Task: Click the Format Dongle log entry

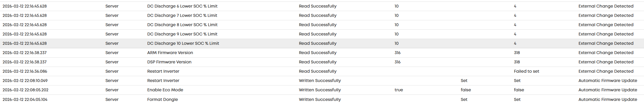Action: pyautogui.click(x=322, y=99)
